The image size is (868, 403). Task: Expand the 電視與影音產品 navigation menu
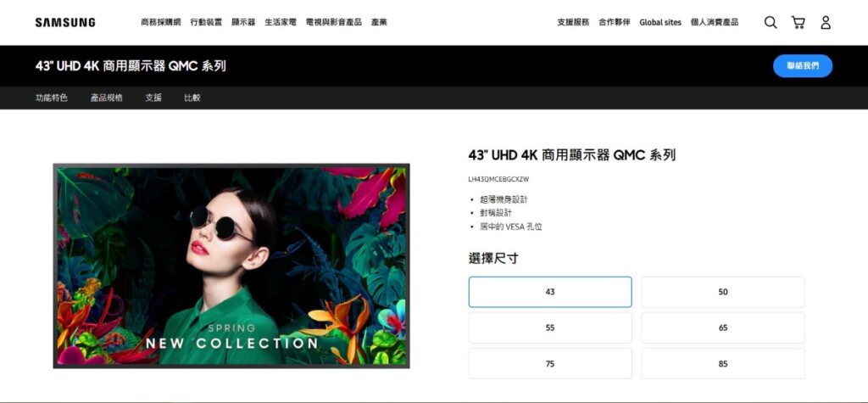(x=333, y=22)
